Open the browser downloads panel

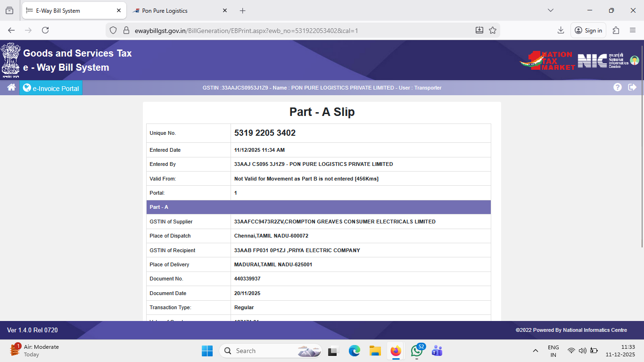(x=561, y=30)
